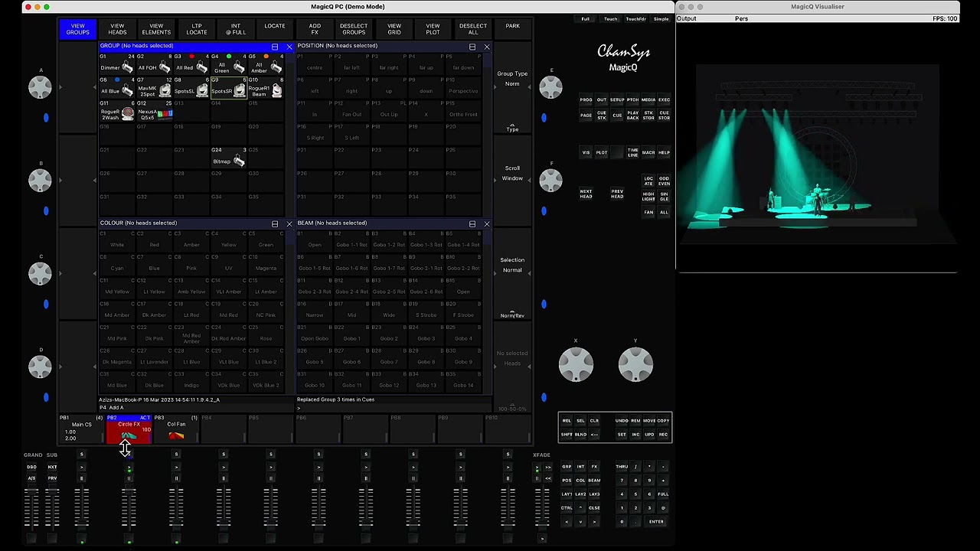Click the ADD FX button

tap(315, 29)
